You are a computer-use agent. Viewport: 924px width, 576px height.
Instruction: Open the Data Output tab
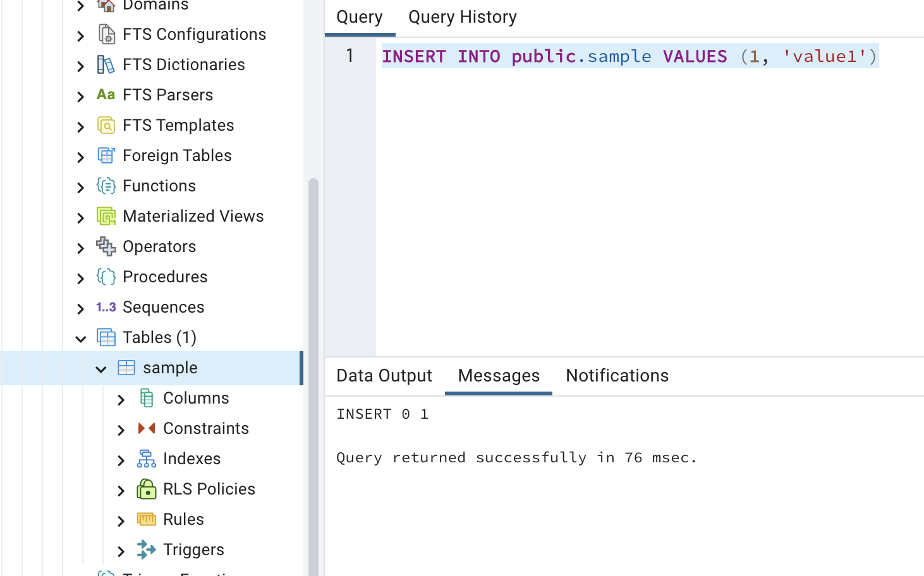click(384, 375)
